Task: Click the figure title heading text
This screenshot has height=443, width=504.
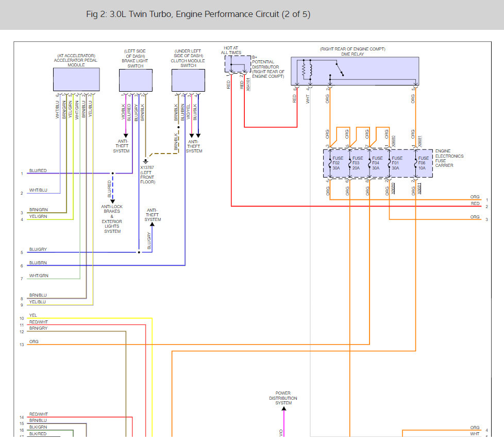Action: tap(198, 14)
